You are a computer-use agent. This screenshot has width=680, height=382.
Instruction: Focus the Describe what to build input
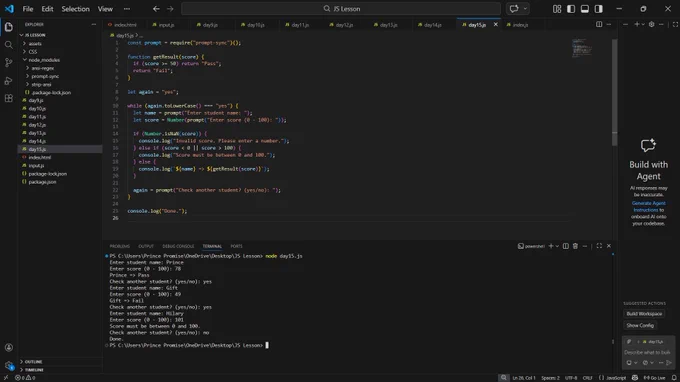click(648, 352)
